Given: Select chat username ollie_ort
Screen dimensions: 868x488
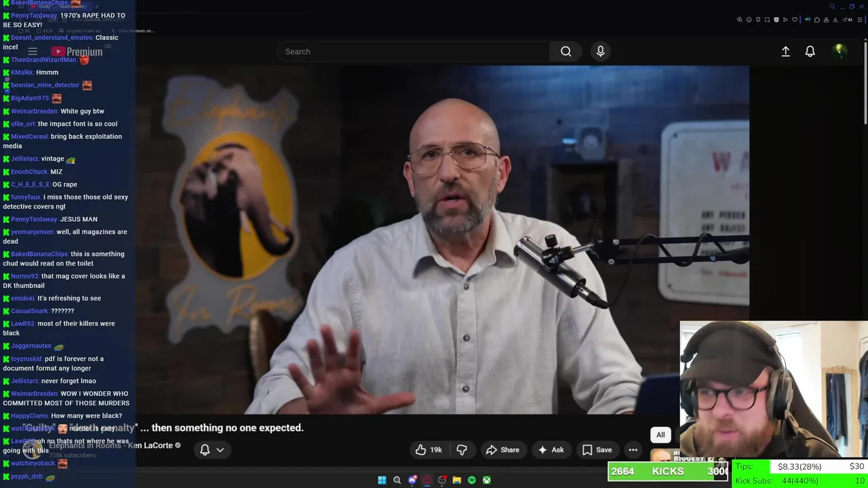Looking at the screenshot, I should 22,124.
